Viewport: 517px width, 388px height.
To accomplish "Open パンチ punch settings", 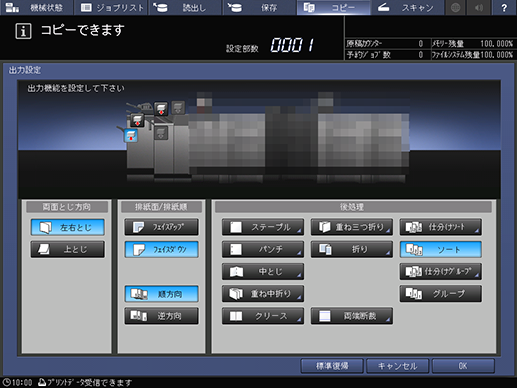I will [x=263, y=249].
